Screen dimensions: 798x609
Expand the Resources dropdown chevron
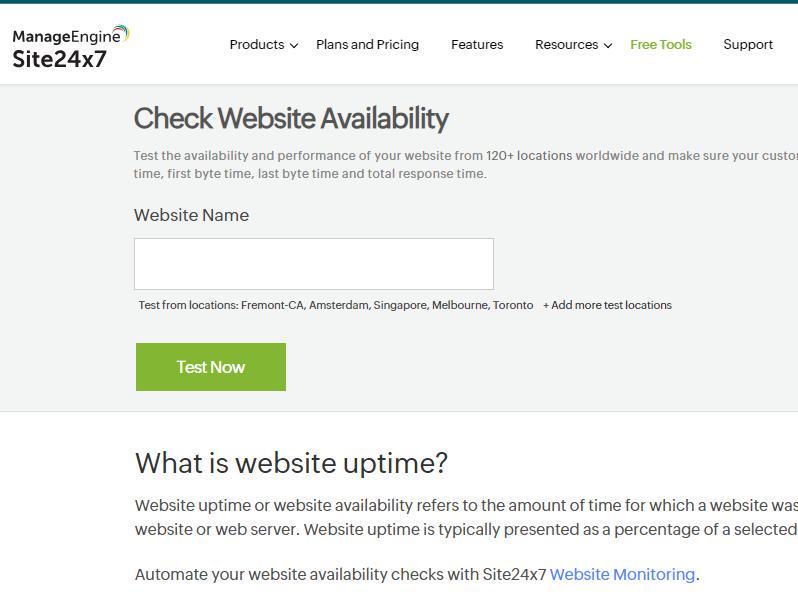point(608,45)
